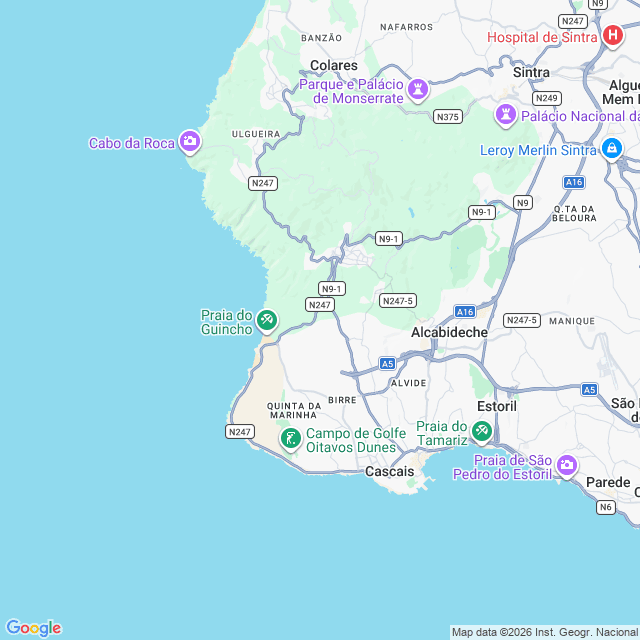This screenshot has width=640, height=640.
Task: Open Leroy Merlin Sintra shopping pin
Action: click(x=611, y=149)
